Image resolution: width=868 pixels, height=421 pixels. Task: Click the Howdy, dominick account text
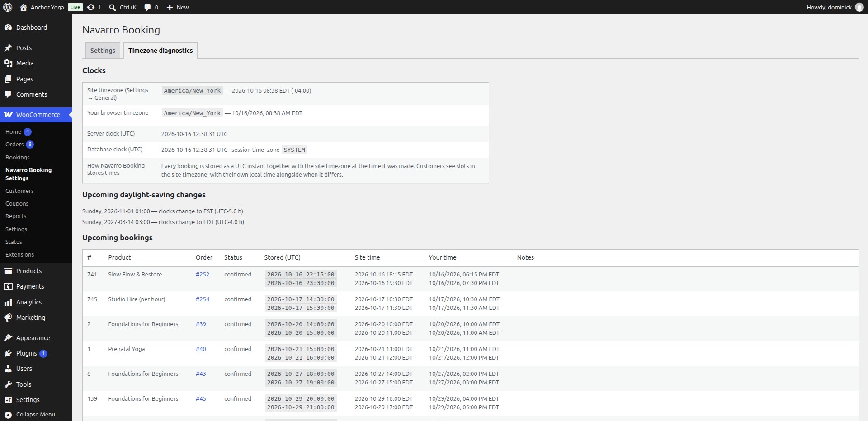point(829,7)
